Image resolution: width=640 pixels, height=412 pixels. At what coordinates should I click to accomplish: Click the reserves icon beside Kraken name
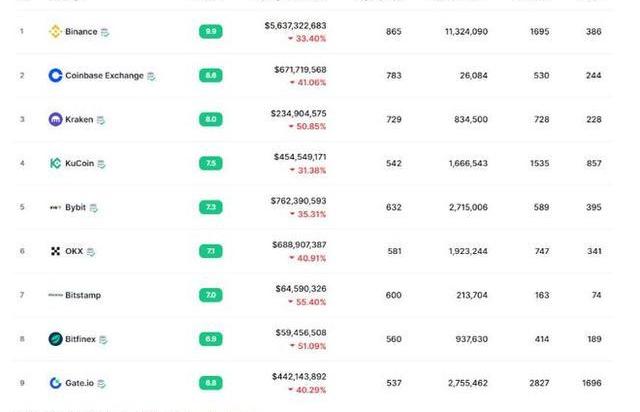click(101, 120)
